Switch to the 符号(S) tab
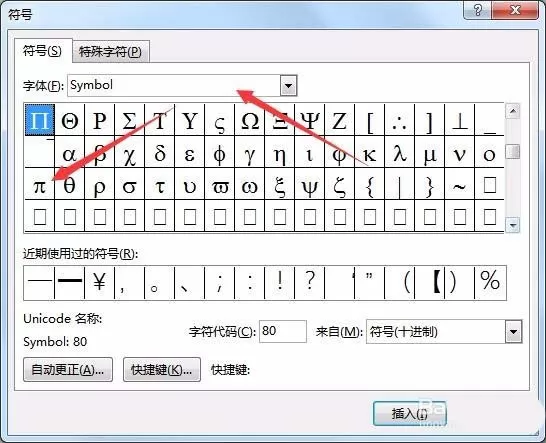This screenshot has height=443, width=546. (x=42, y=51)
